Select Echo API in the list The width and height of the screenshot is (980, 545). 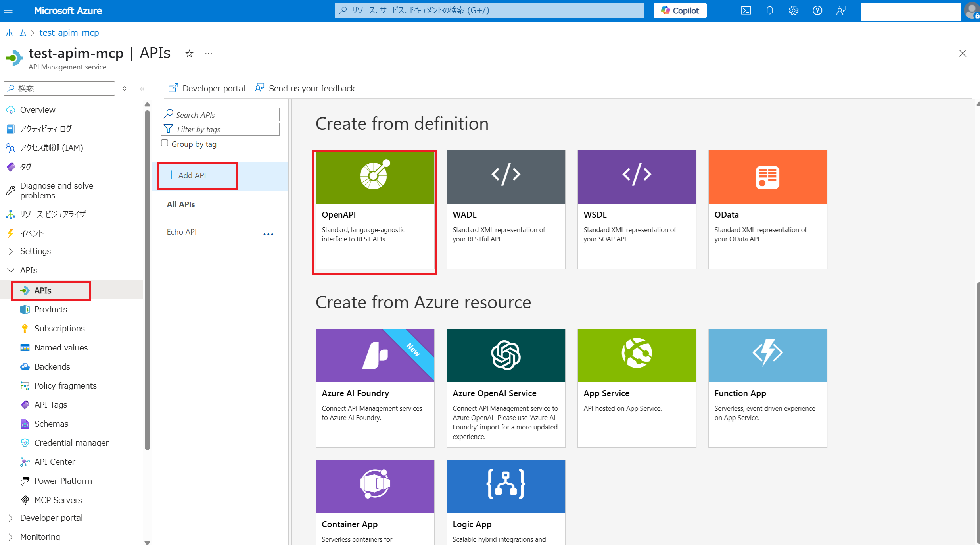(x=182, y=232)
